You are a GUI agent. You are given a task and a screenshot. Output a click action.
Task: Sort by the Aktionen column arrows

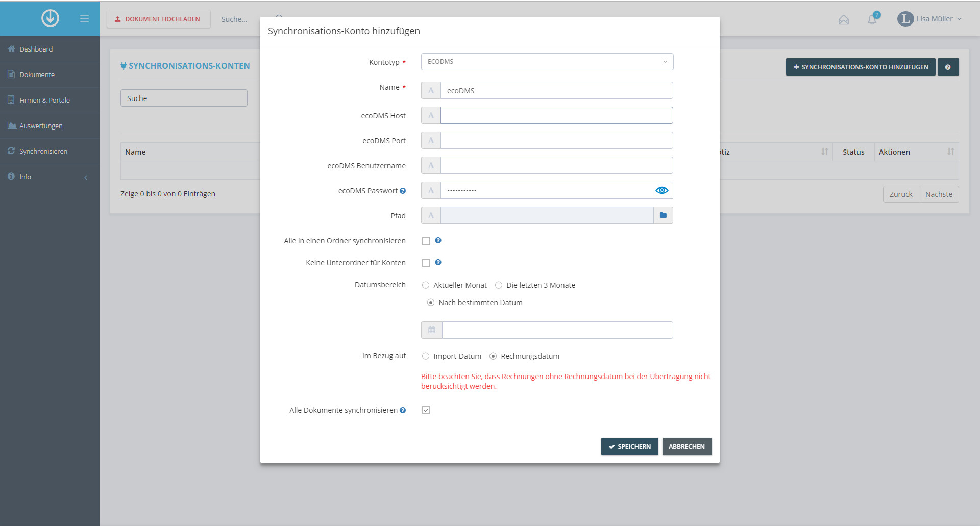coord(950,152)
